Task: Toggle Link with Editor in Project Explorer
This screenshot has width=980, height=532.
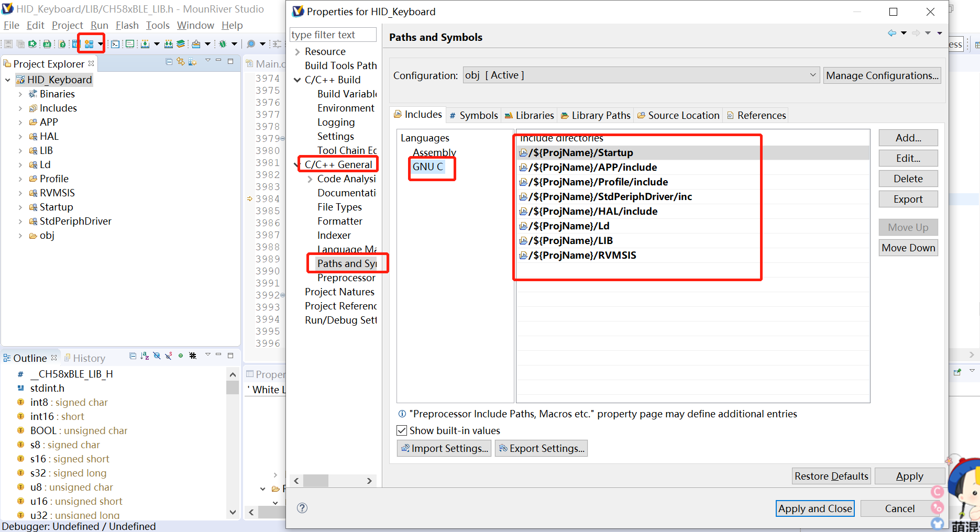Action: tap(181, 62)
